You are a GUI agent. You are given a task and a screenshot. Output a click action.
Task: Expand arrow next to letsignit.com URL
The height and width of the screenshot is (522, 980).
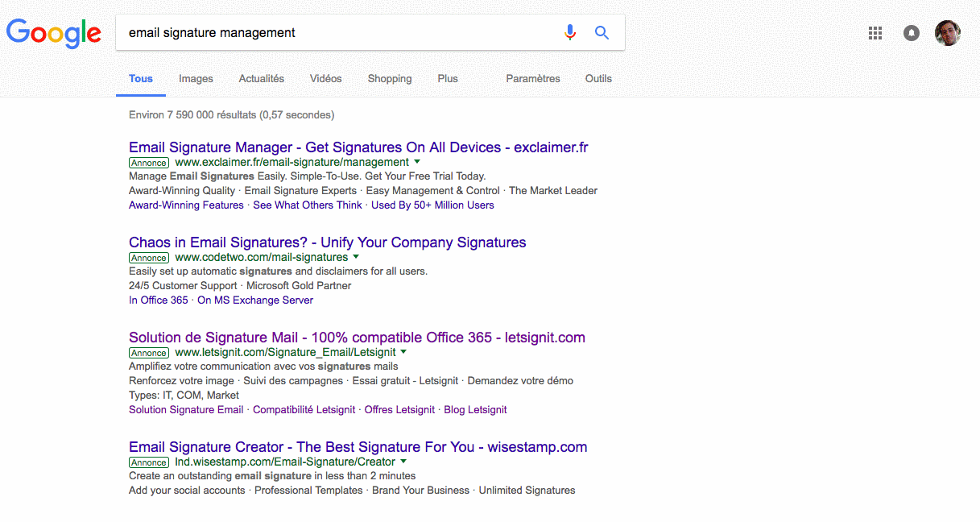pos(403,352)
